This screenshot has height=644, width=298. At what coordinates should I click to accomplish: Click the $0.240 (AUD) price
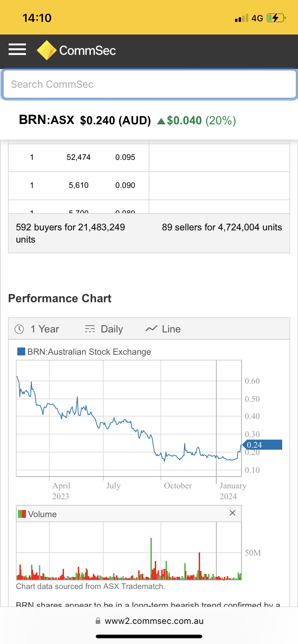point(116,120)
